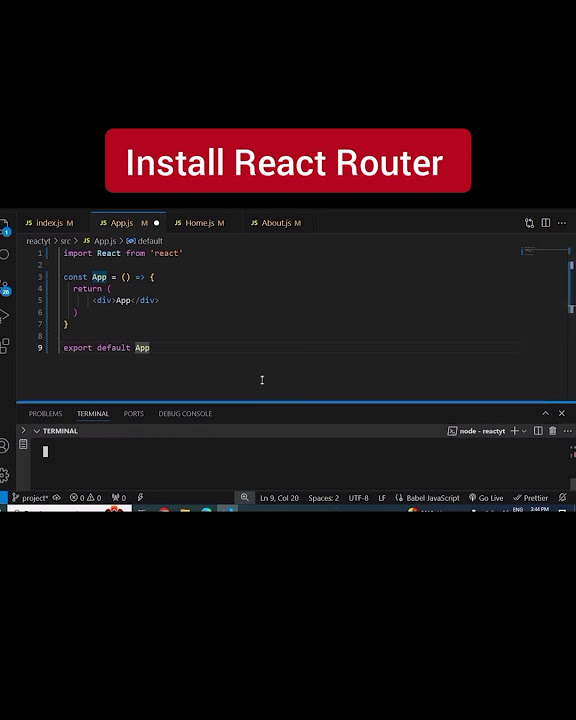Open the editor More Actions ellipsis
The width and height of the screenshot is (576, 720).
562,223
